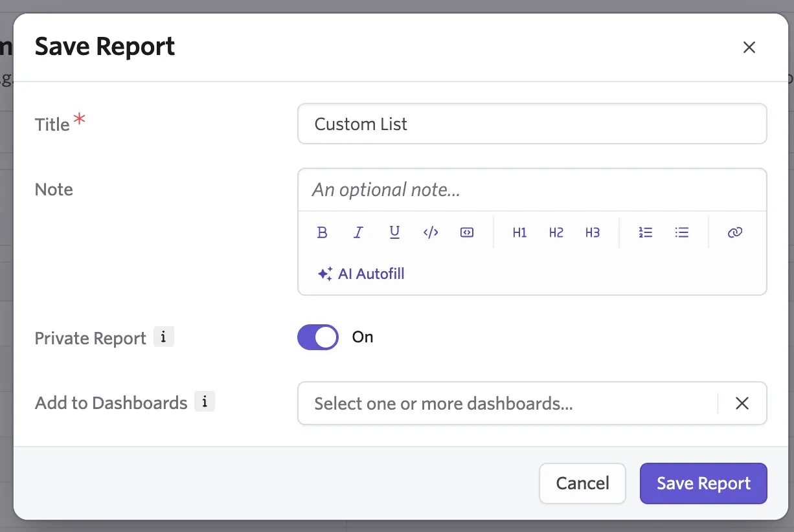Insert a code block in the note
Viewport: 794px width, 532px height.
[x=467, y=232]
